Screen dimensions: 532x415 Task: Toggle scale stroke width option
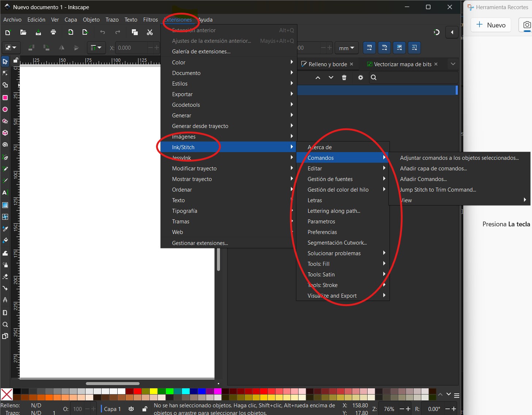pos(369,48)
